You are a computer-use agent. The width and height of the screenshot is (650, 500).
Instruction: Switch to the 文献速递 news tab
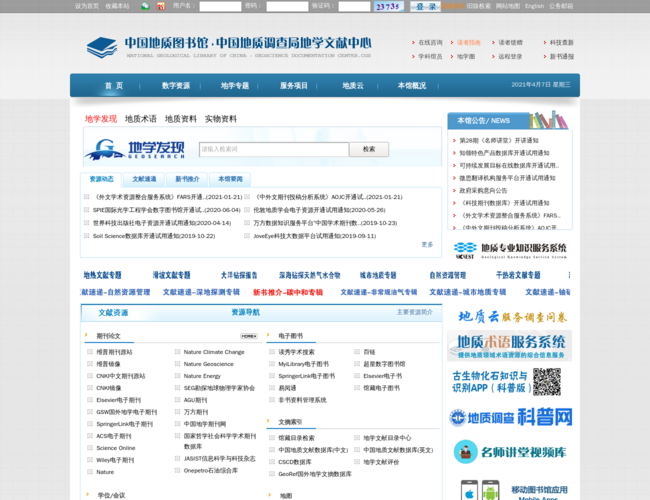pyautogui.click(x=144, y=179)
